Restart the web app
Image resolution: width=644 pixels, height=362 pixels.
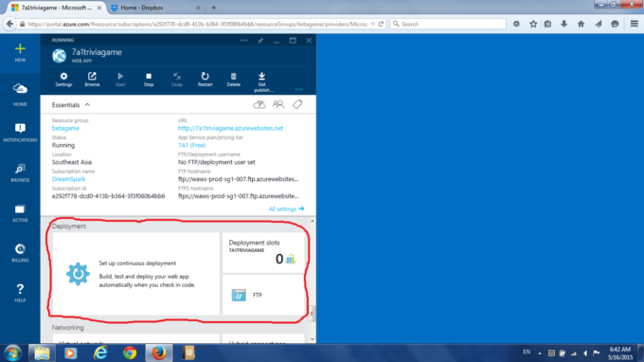(205, 80)
